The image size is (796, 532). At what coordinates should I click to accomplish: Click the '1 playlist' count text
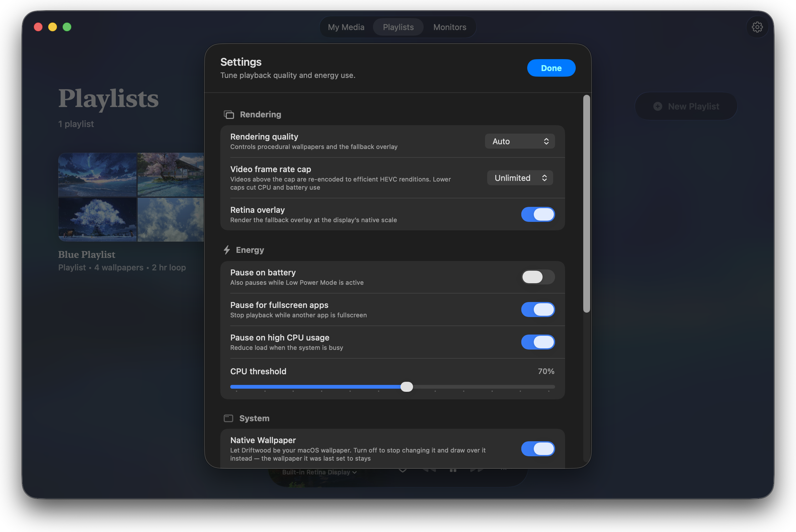point(76,124)
